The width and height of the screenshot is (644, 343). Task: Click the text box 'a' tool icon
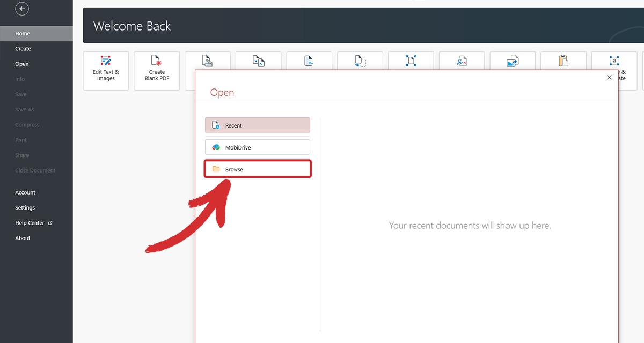(x=614, y=61)
